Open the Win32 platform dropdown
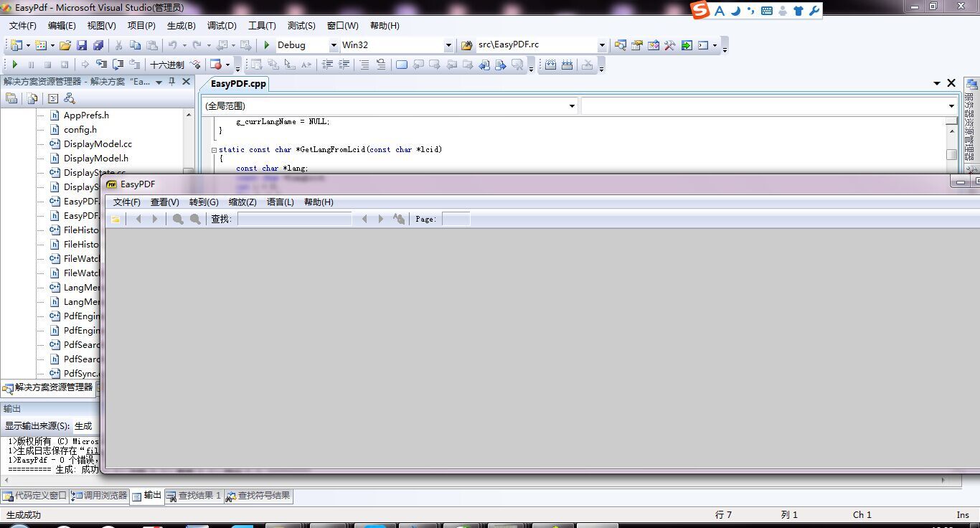The image size is (980, 528). (448, 45)
